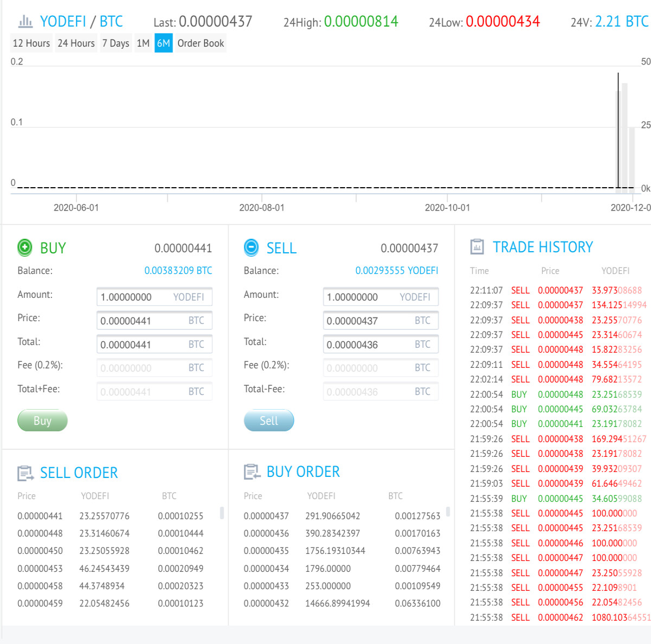Submit the green Buy button
The height and width of the screenshot is (644, 651).
tap(42, 420)
